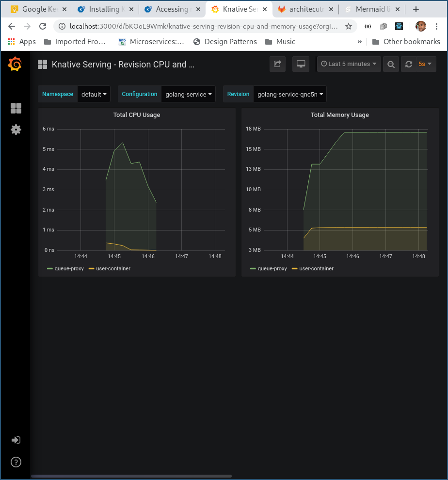The image size is (448, 480).
Task: Click the localhost URL address bar
Action: tap(203, 27)
